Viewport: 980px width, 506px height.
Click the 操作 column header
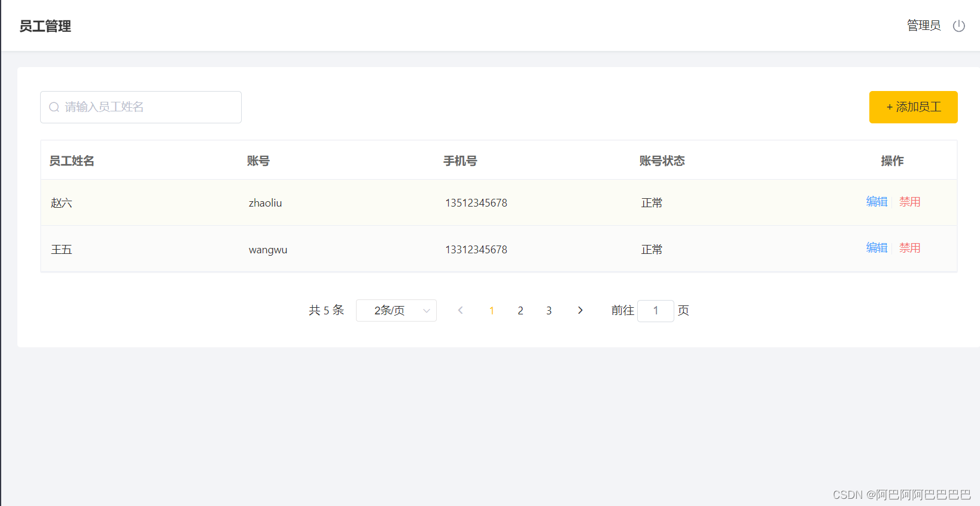[892, 160]
